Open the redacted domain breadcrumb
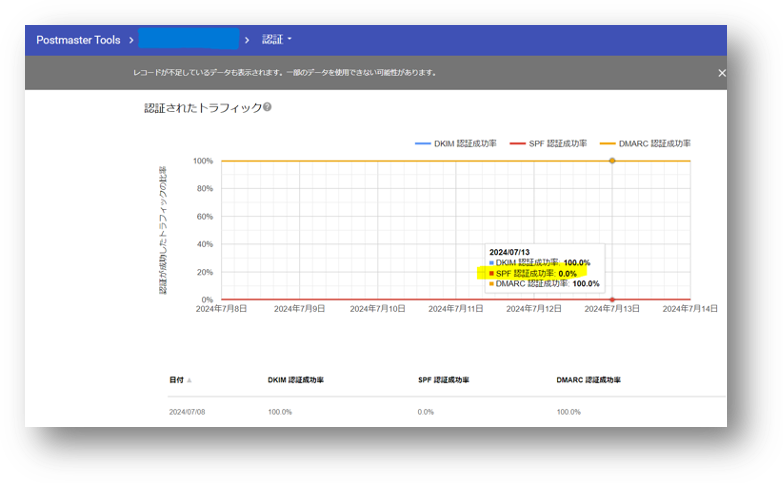 189,39
